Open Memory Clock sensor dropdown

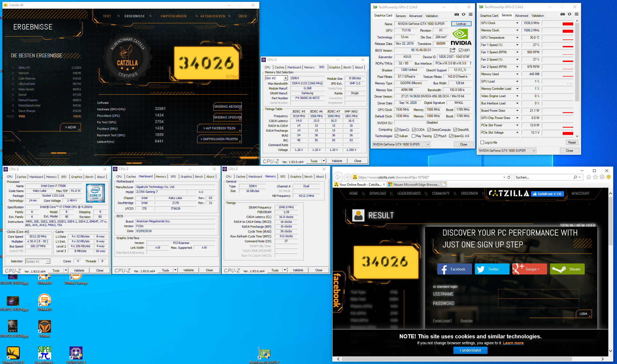click(x=518, y=30)
